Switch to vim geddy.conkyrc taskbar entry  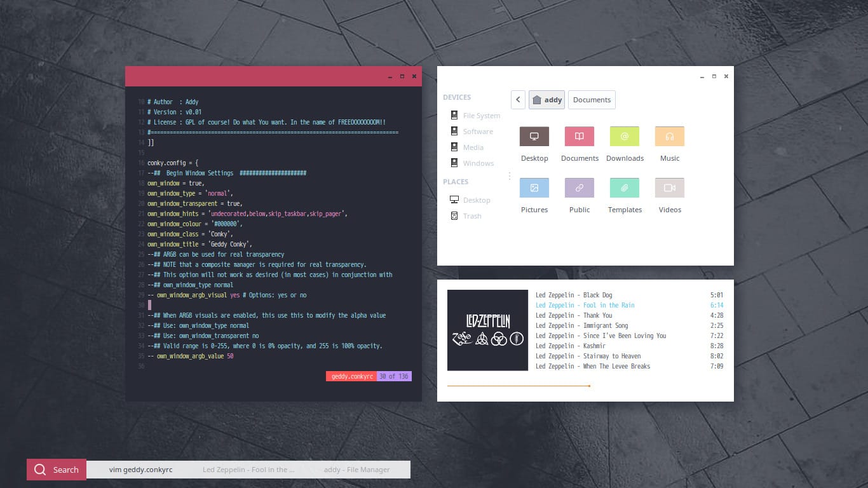tap(140, 470)
